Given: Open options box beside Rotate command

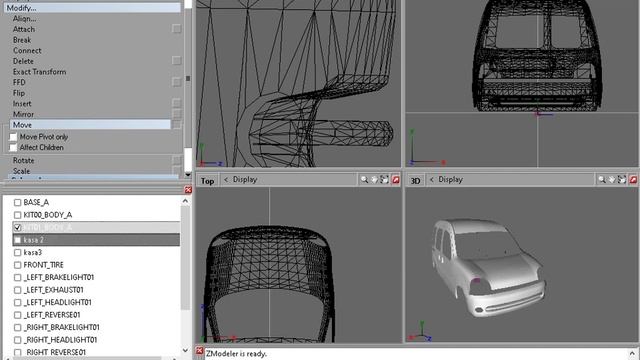Looking at the screenshot, I should pyautogui.click(x=176, y=160).
